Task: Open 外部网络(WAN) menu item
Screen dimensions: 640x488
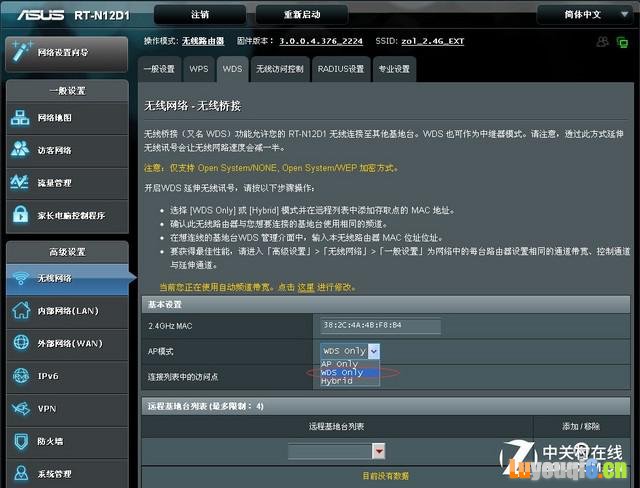Action: (67, 344)
